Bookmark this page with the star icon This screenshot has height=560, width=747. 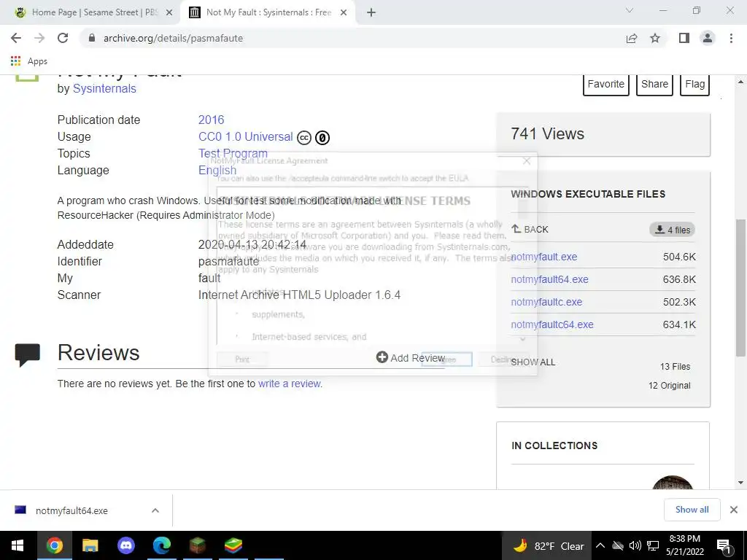(x=655, y=38)
